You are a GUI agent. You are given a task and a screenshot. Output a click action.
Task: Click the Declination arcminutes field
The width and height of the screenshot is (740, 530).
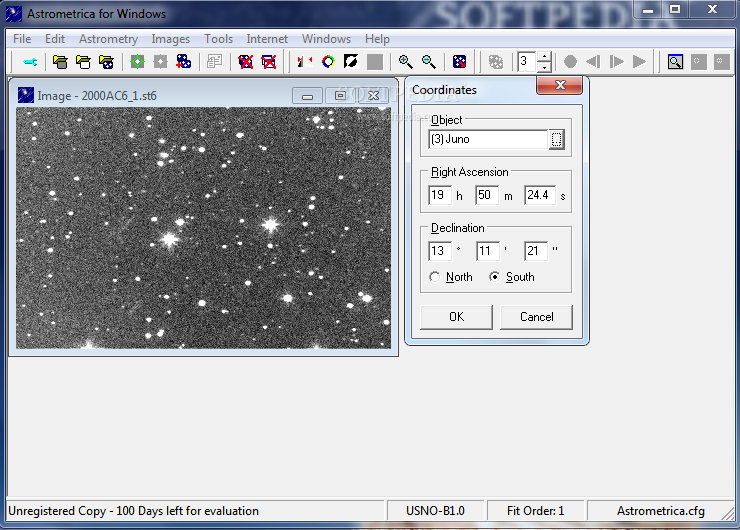click(488, 251)
